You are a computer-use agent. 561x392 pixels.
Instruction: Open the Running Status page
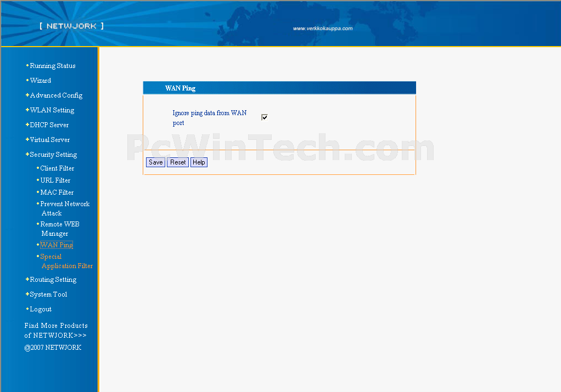click(x=53, y=66)
